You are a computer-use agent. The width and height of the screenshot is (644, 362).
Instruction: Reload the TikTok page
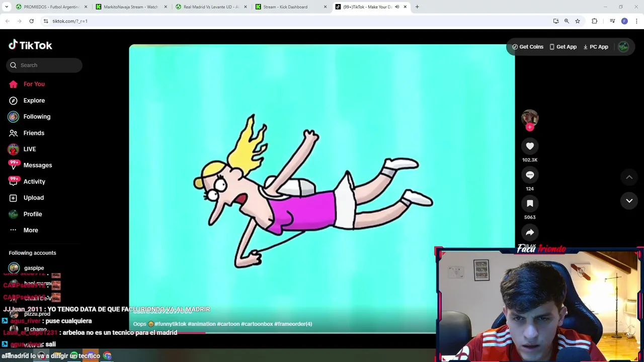point(31,21)
